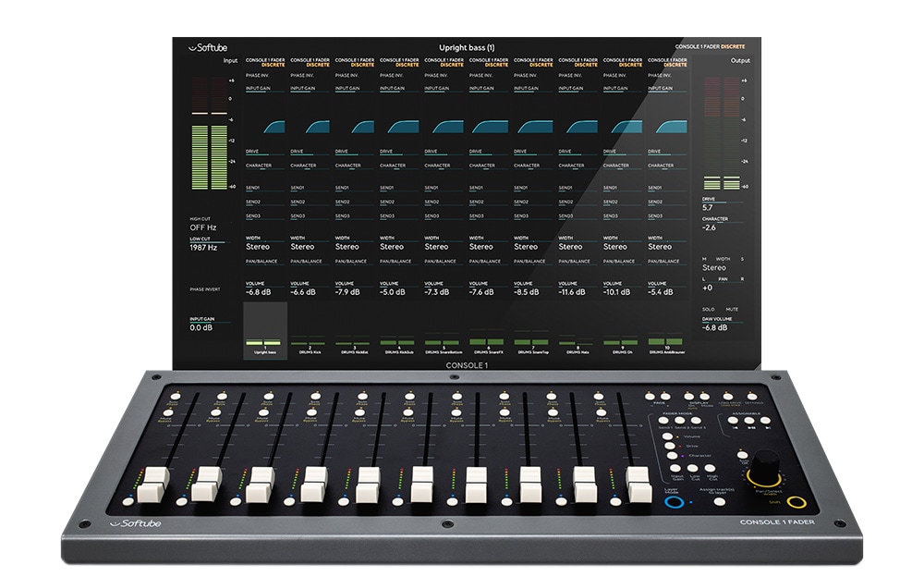Push the Display On button
The width and height of the screenshot is (924, 577).
click(689, 397)
